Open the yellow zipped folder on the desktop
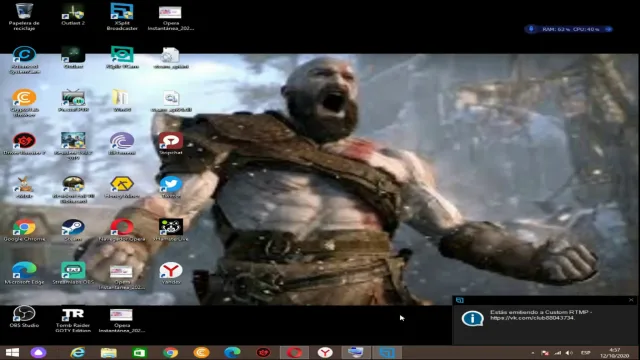 pyautogui.click(x=122, y=100)
